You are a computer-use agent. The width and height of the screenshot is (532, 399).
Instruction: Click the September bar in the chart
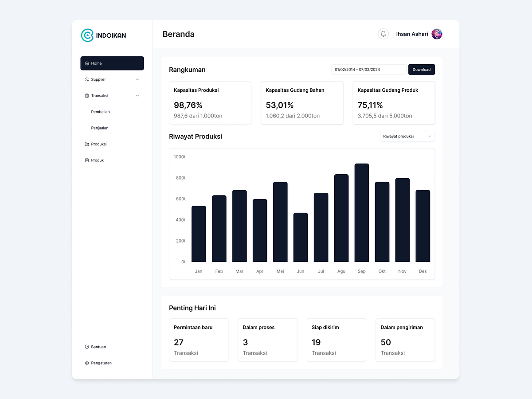(361, 213)
